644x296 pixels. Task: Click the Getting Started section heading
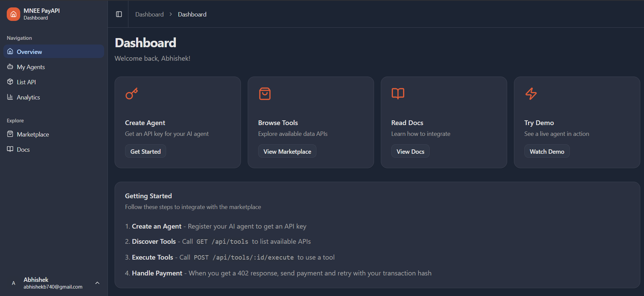[148, 196]
